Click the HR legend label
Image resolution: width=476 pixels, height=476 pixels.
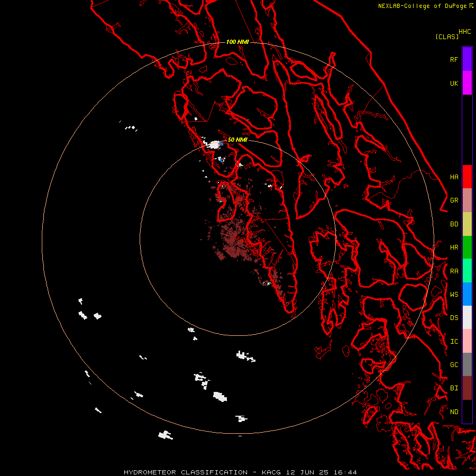[x=454, y=248]
